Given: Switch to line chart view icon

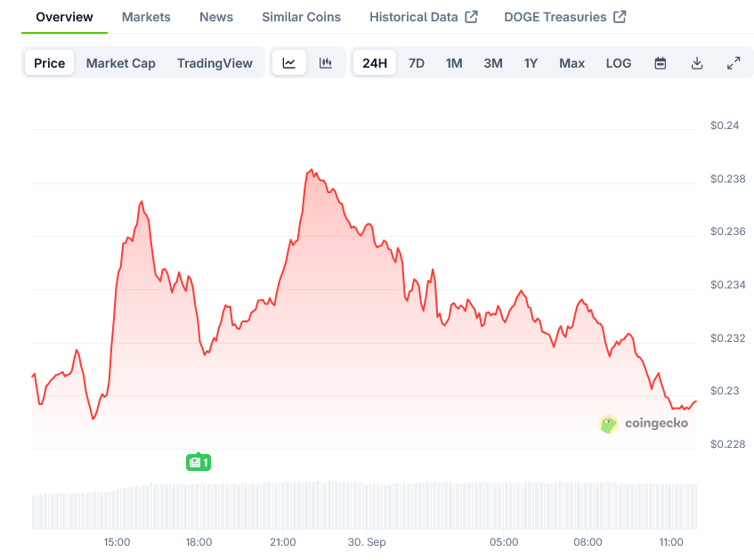Looking at the screenshot, I should [289, 63].
